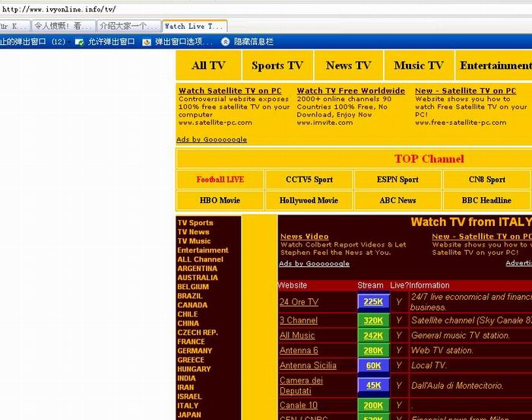
Task: Open CCTV5 Sport channel
Action: point(309,180)
